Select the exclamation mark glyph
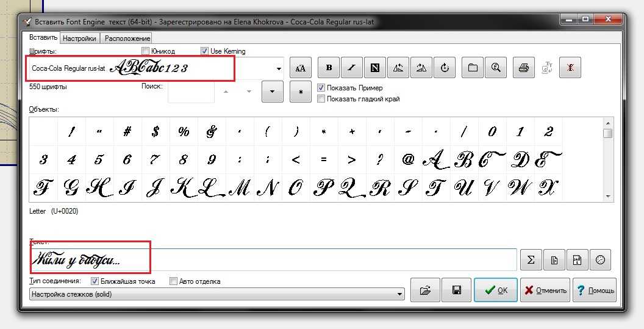Image resolution: width=644 pixels, height=329 pixels. [71, 132]
